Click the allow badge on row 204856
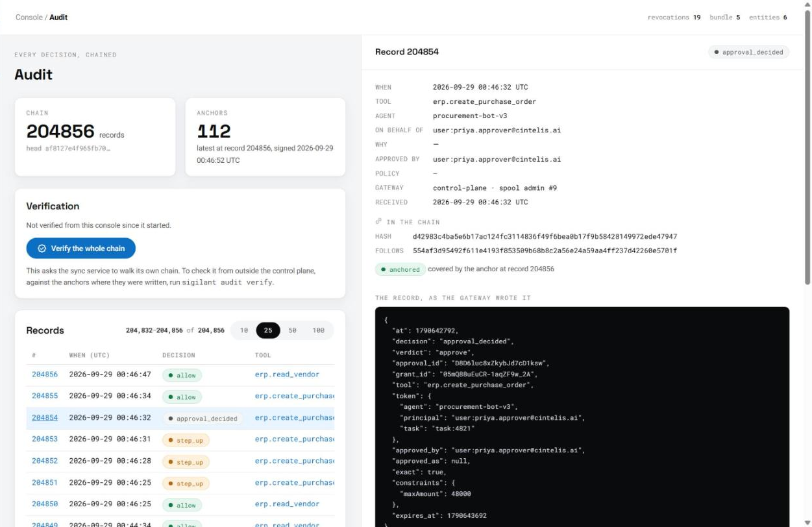812x527 pixels. (182, 375)
